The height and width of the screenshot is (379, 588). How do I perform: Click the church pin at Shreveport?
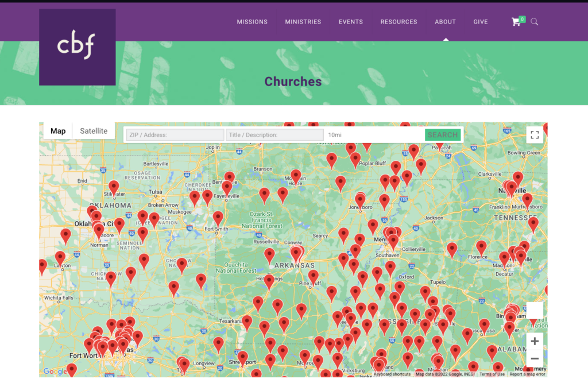pos(243,359)
